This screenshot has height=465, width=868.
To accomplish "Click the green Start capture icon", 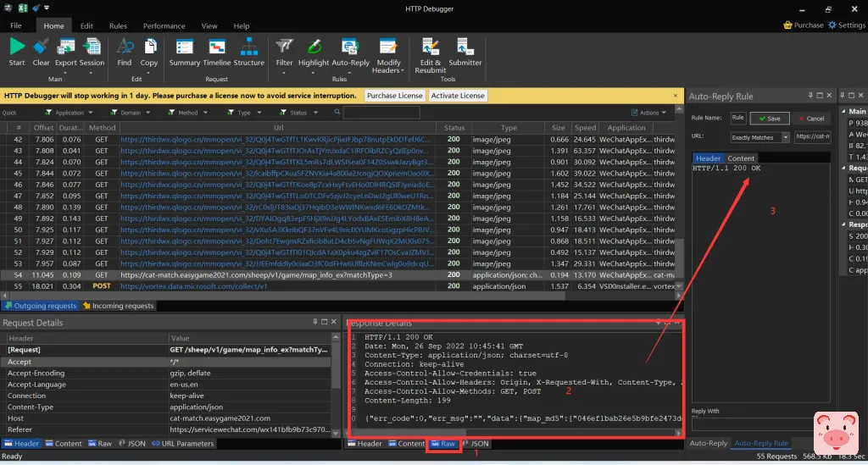I will click(x=16, y=47).
